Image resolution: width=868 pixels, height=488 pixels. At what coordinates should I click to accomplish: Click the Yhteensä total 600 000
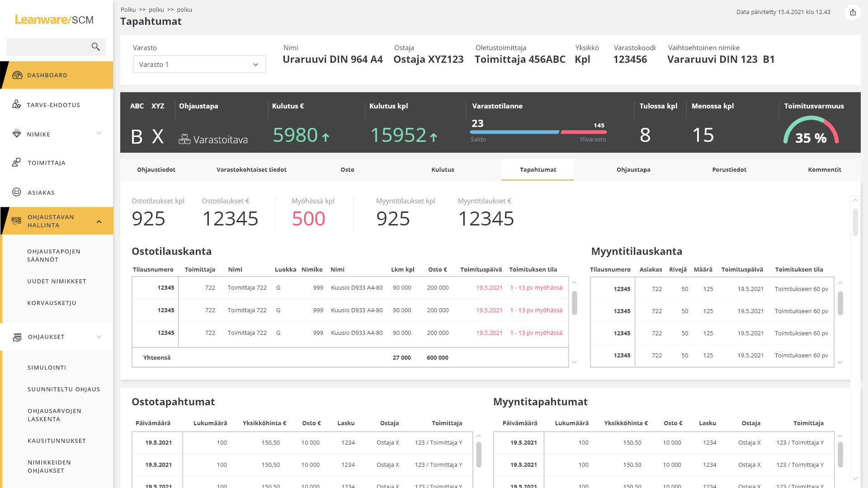tap(438, 357)
